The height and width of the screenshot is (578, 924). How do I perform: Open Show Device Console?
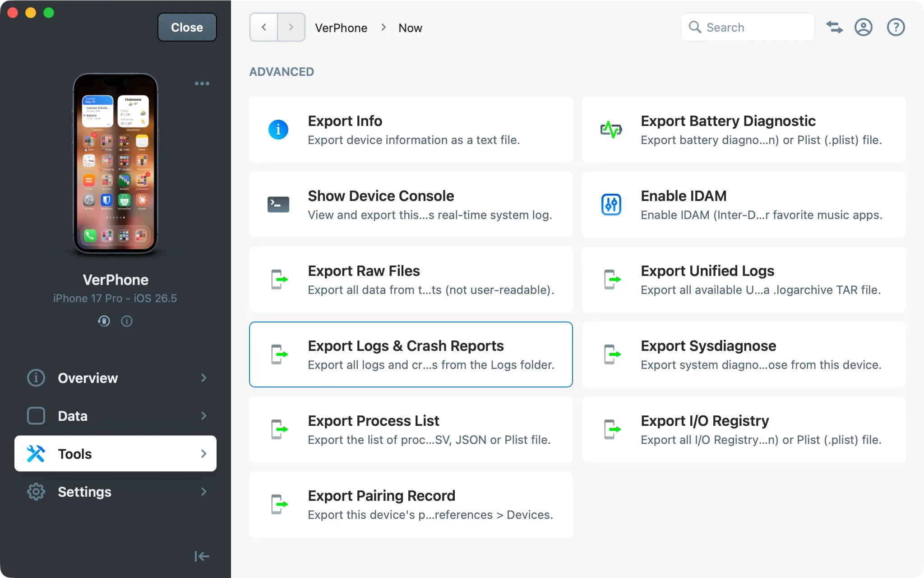(411, 205)
